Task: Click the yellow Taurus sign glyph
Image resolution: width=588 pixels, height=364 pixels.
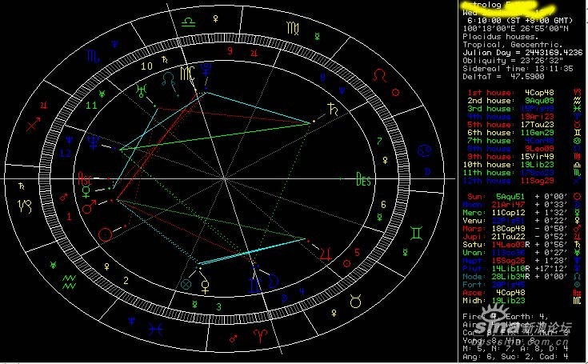Action: (x=355, y=301)
